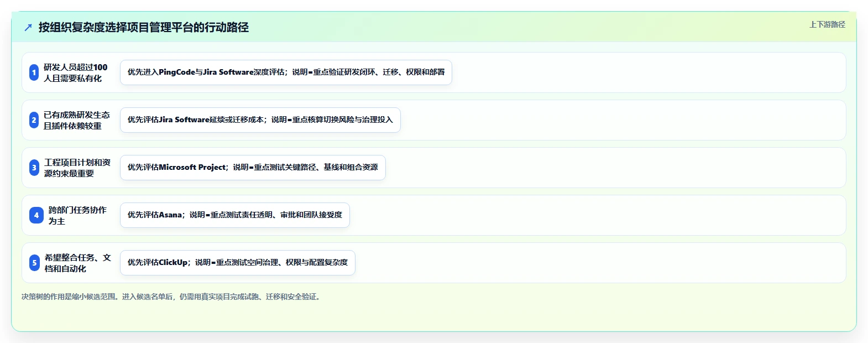The image size is (868, 343).
Task: Click the title 按组织复杂度选择项目管理平台的行动路径
Action: (144, 27)
